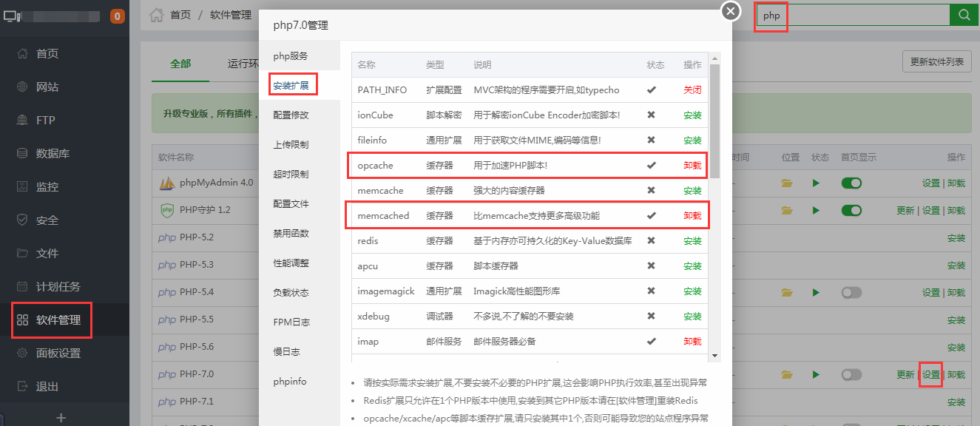Open 文件 in the left sidebar
Viewport: 980px width, 426px height.
(47, 254)
